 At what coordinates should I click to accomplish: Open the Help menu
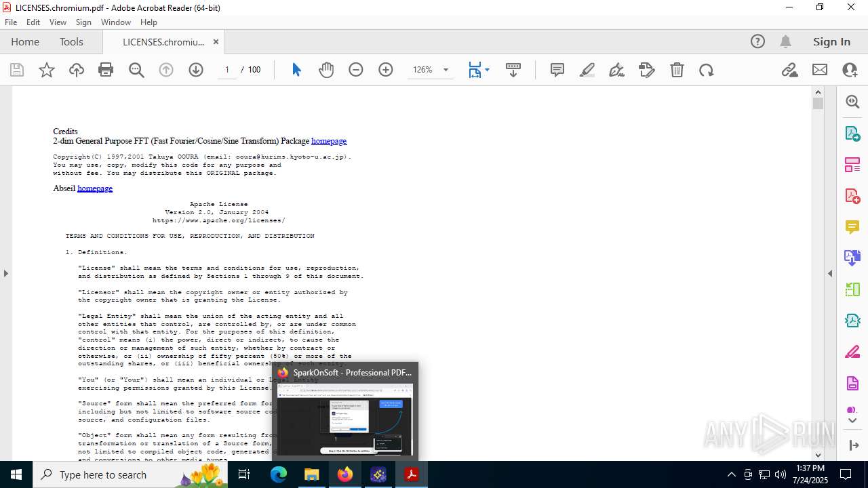click(x=149, y=22)
